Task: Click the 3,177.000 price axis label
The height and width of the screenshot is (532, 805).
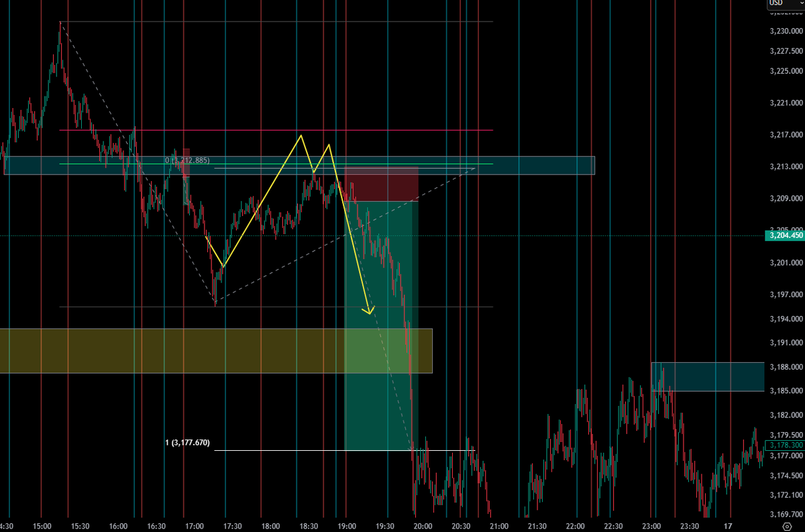Action: pos(786,456)
